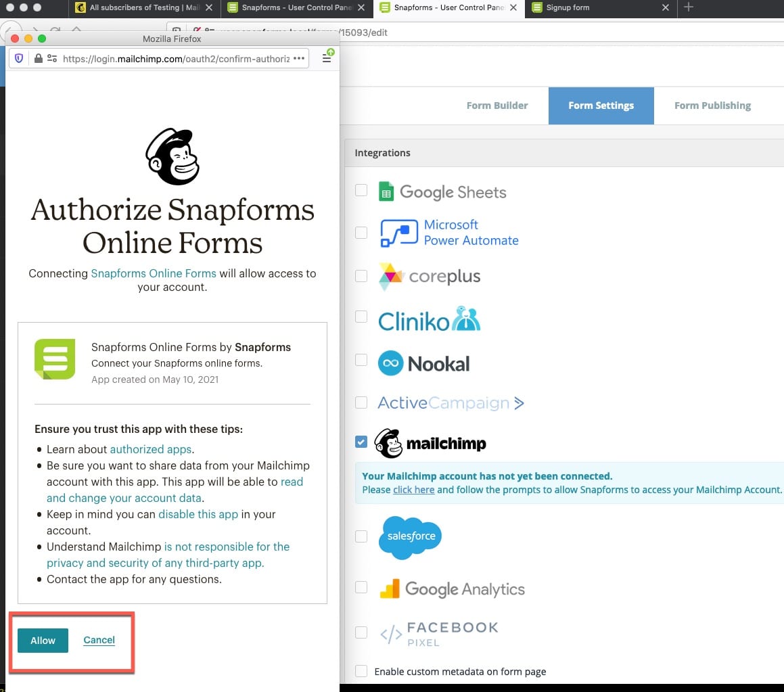Click the Microsoft Power Automate logo
This screenshot has width=784, height=692.
click(x=449, y=233)
